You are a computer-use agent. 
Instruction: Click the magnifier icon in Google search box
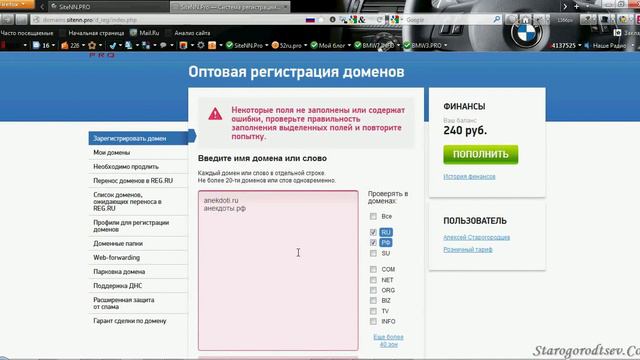497,19
